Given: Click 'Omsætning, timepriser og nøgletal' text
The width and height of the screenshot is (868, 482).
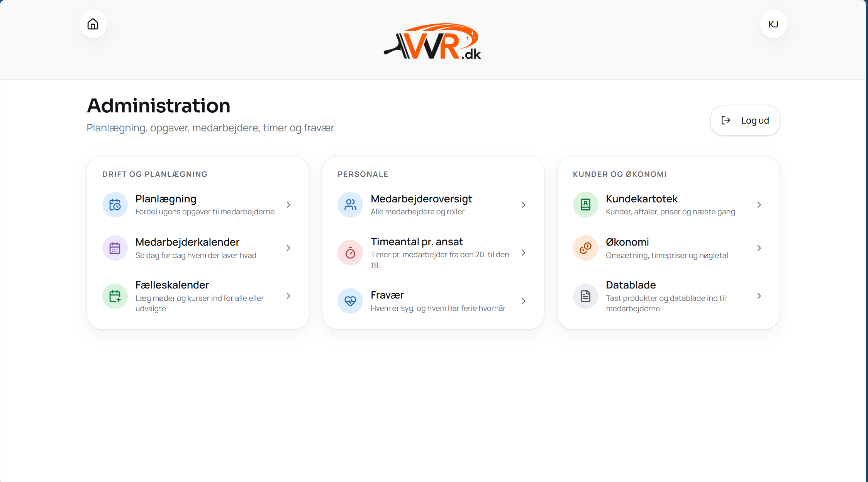Looking at the screenshot, I should point(667,255).
